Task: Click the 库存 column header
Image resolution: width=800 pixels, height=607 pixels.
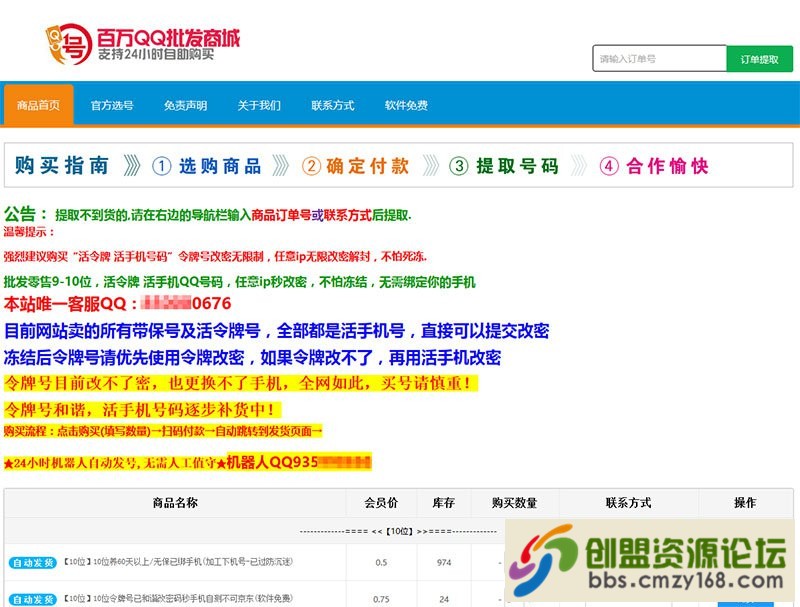Action: tap(443, 502)
